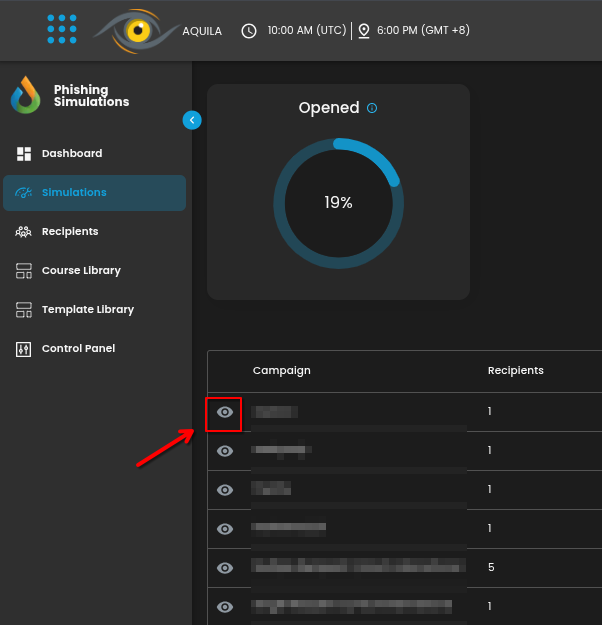
Task: Open the Course Library page
Action: tap(81, 271)
